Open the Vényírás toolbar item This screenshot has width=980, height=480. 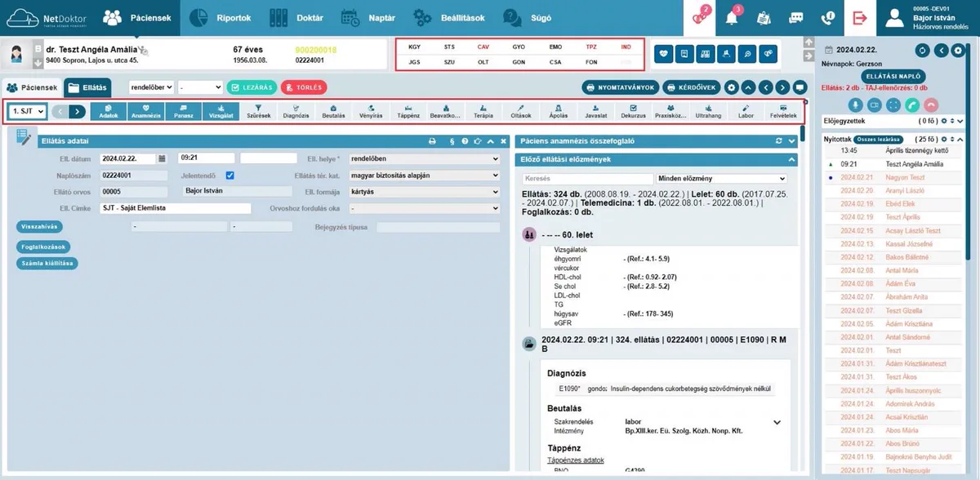click(x=371, y=112)
